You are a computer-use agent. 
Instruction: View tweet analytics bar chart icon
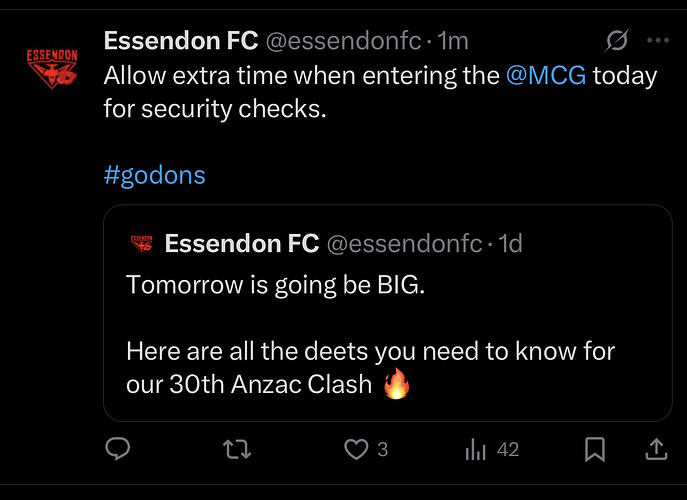[475, 450]
